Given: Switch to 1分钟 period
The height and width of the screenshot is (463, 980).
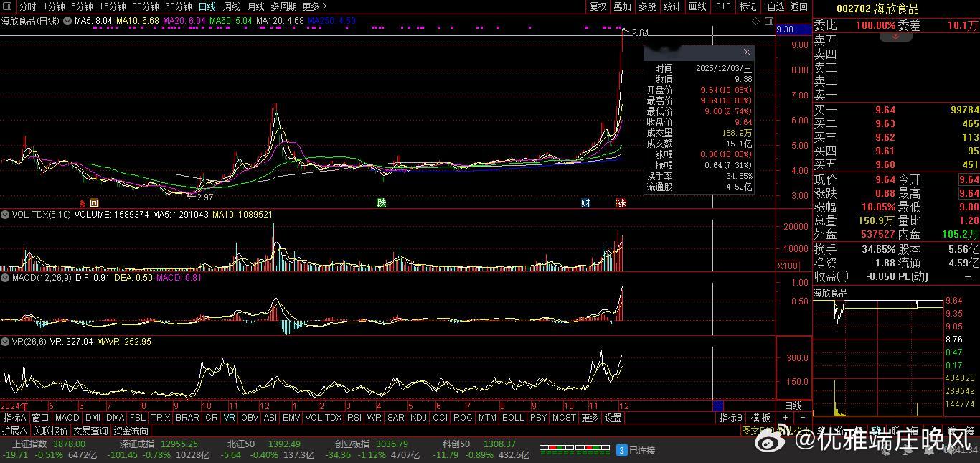Looking at the screenshot, I should (x=54, y=6).
